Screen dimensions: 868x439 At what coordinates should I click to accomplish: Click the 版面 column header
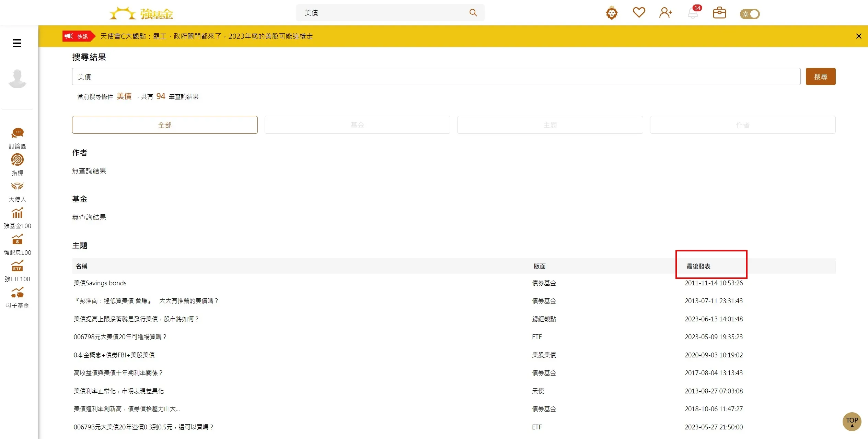tap(540, 266)
